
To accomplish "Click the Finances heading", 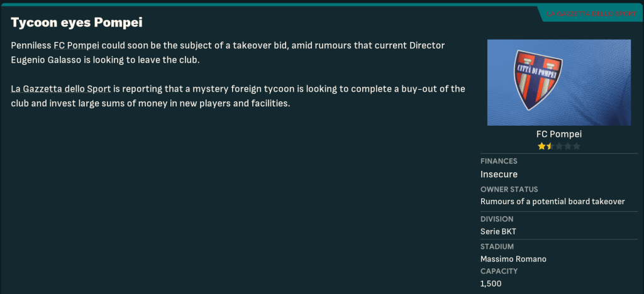I will [499, 161].
